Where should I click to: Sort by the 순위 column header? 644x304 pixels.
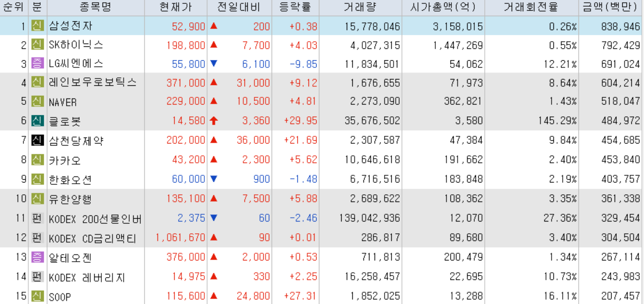(x=14, y=7)
